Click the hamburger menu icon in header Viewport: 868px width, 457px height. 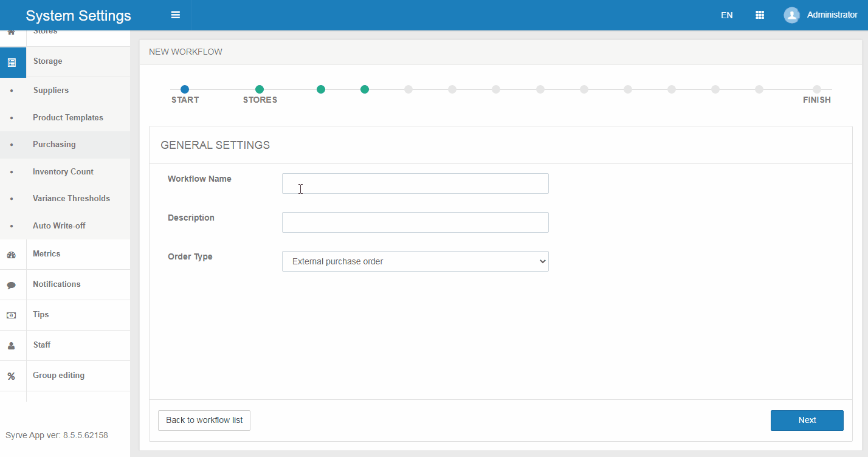(x=176, y=15)
